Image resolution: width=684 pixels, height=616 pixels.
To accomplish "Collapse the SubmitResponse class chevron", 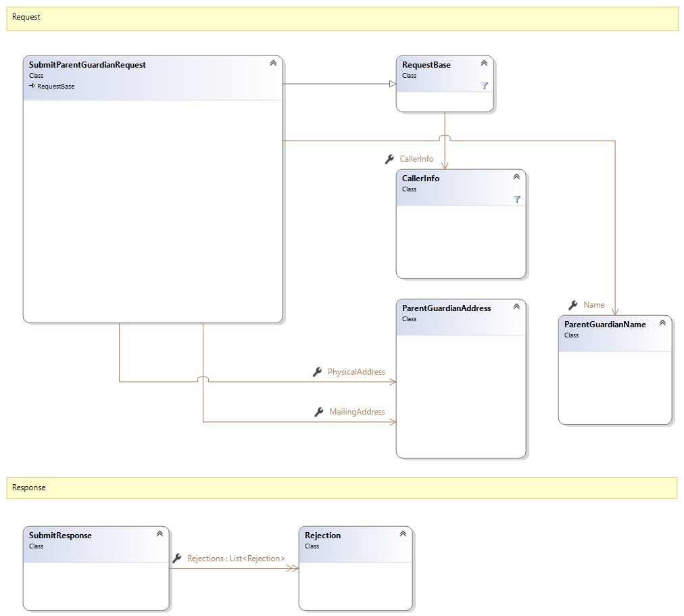I will (160, 534).
